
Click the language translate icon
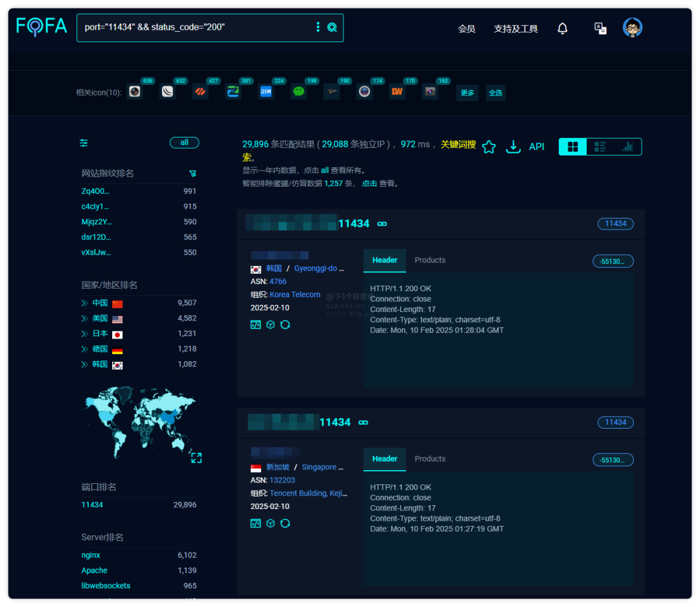point(600,28)
